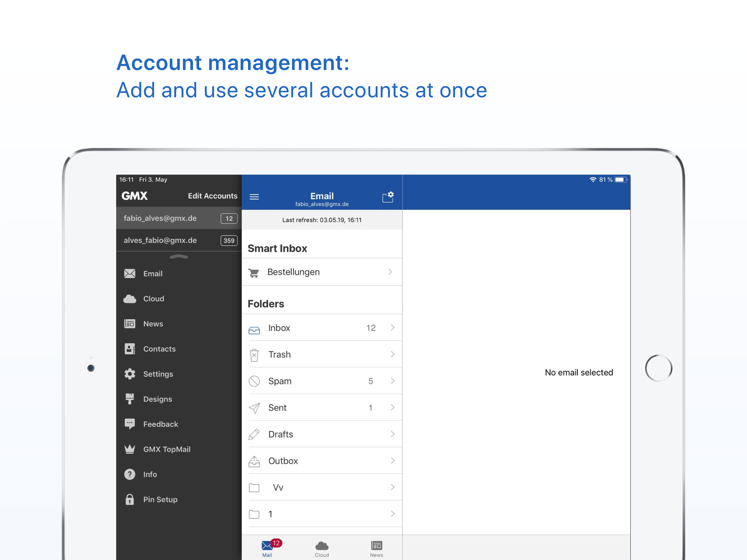Open Designs with the paintbrush icon
The image size is (747, 560).
click(x=157, y=399)
